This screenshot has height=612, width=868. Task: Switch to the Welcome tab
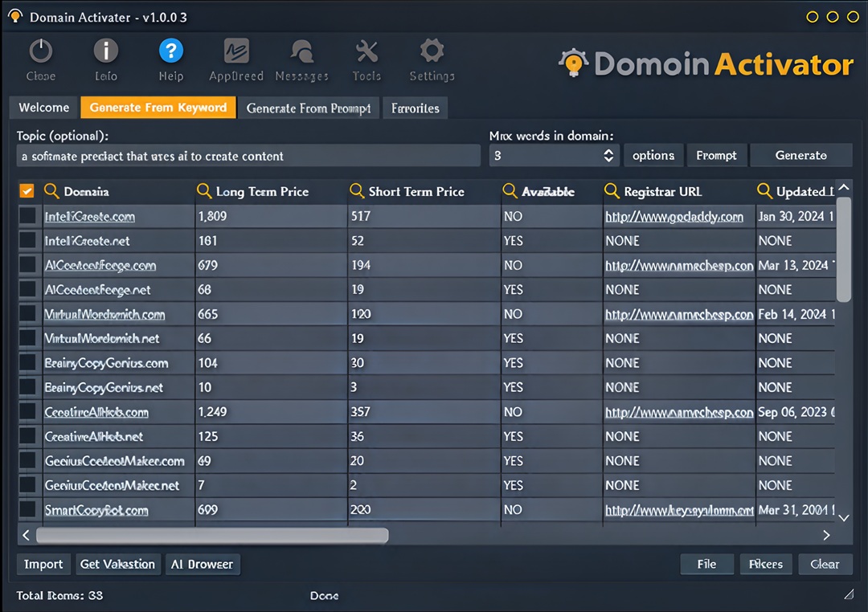[43, 108]
